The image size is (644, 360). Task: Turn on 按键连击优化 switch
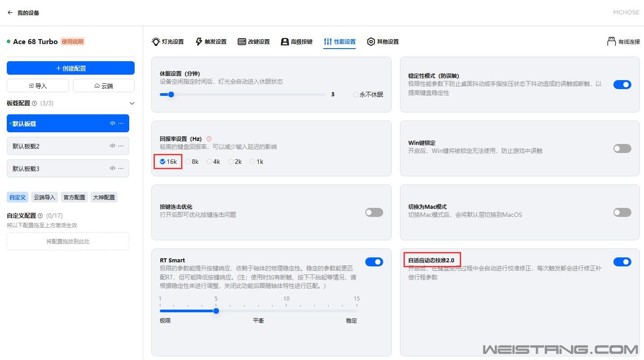pyautogui.click(x=374, y=212)
